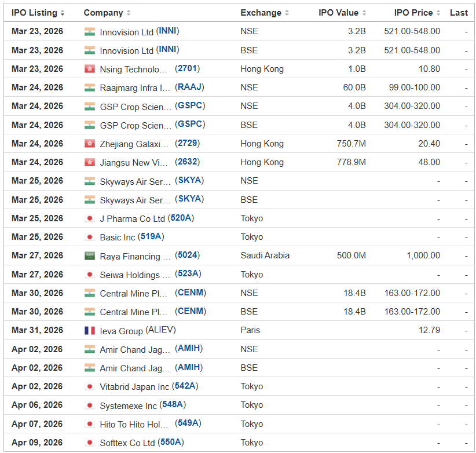This screenshot has width=476, height=453.
Task: Open the Raajmarg Infra company link
Action: coord(135,87)
